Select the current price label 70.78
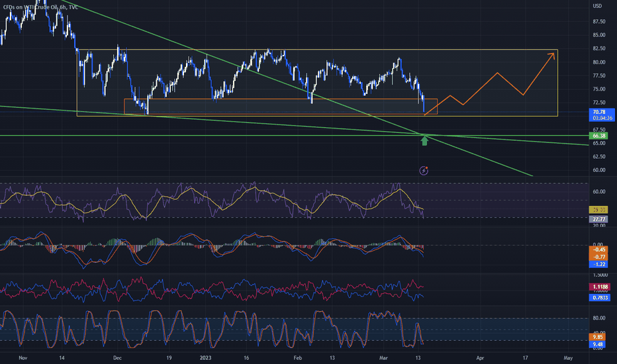 pyautogui.click(x=598, y=112)
